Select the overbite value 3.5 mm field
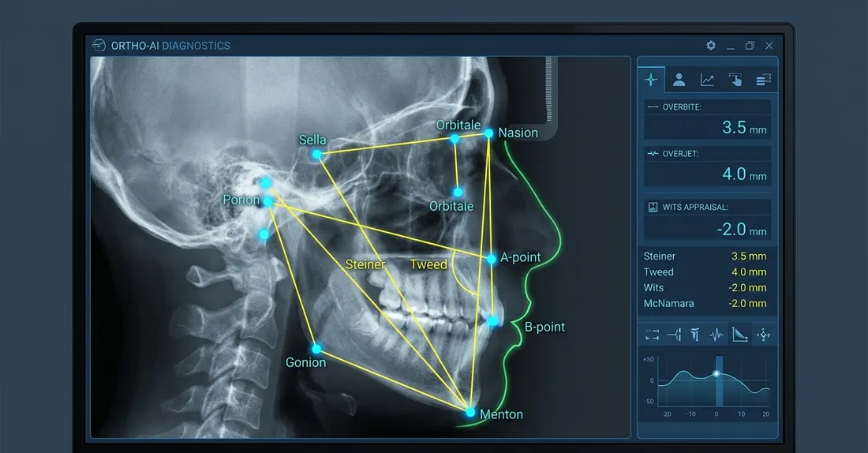Screen dimensions: 868x453 [708, 127]
